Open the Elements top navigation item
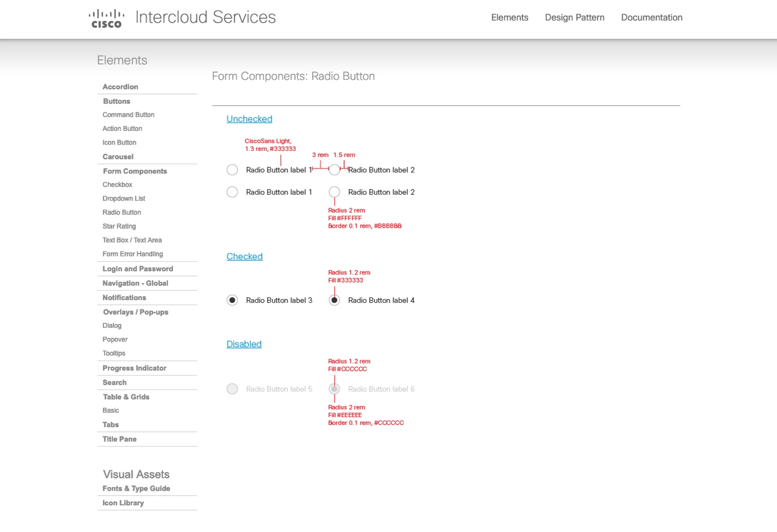The height and width of the screenshot is (532, 777). 509,17
